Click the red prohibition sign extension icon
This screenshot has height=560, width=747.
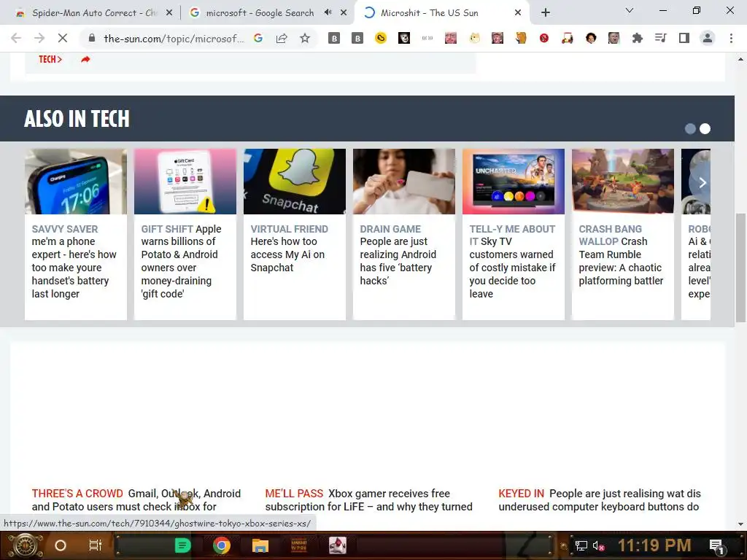pos(544,38)
